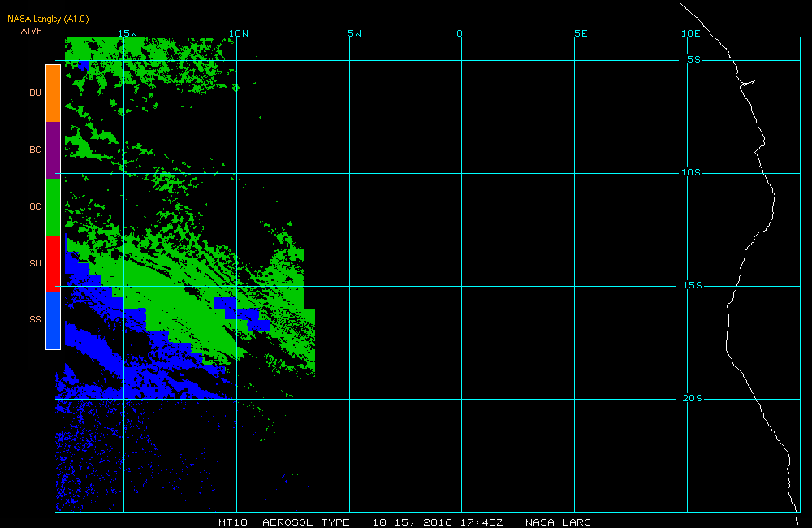Click the 5E longitude label
The image size is (812, 528).
(x=581, y=33)
